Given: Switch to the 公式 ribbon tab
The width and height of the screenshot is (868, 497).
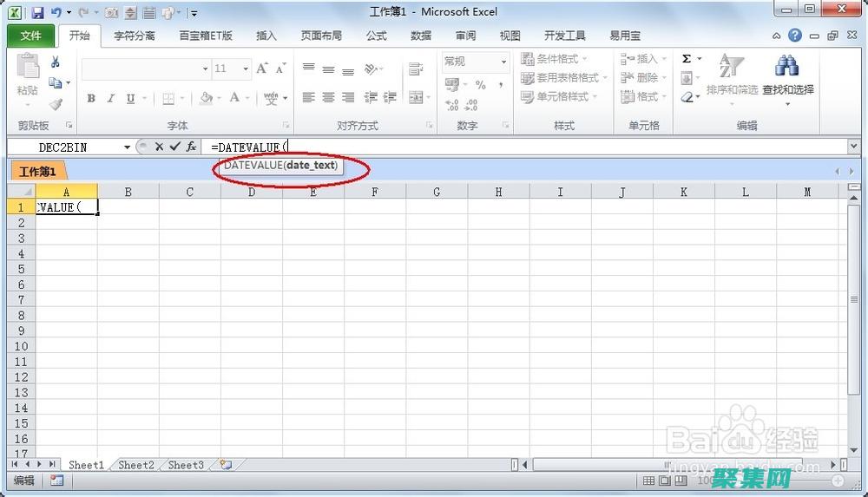Looking at the screenshot, I should pos(376,36).
